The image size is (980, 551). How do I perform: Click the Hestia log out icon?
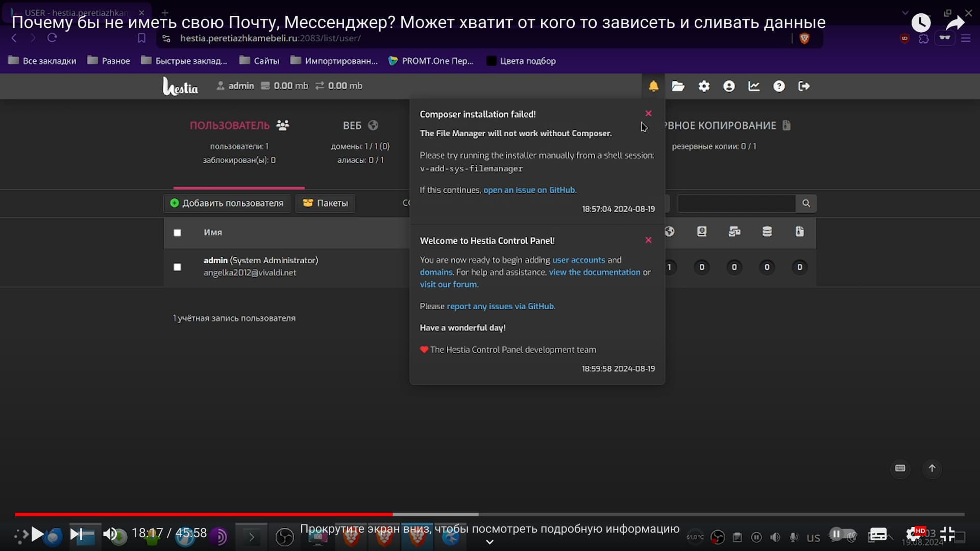point(804,86)
